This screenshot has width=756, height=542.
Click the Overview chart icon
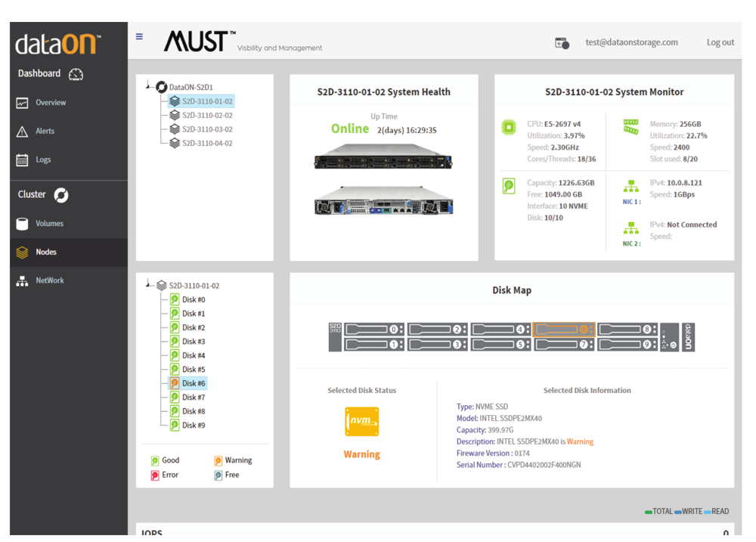22,104
